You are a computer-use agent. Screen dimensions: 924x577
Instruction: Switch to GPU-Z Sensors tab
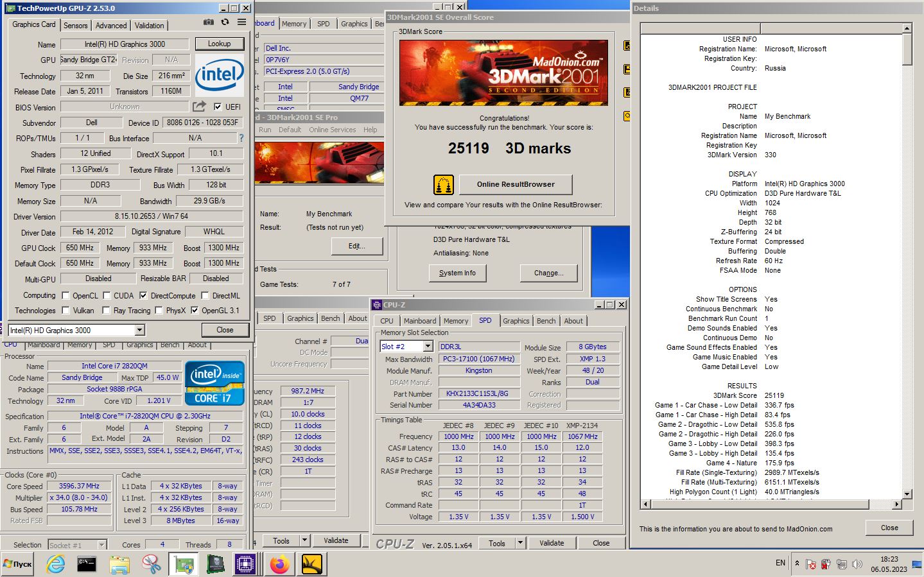[x=75, y=25]
